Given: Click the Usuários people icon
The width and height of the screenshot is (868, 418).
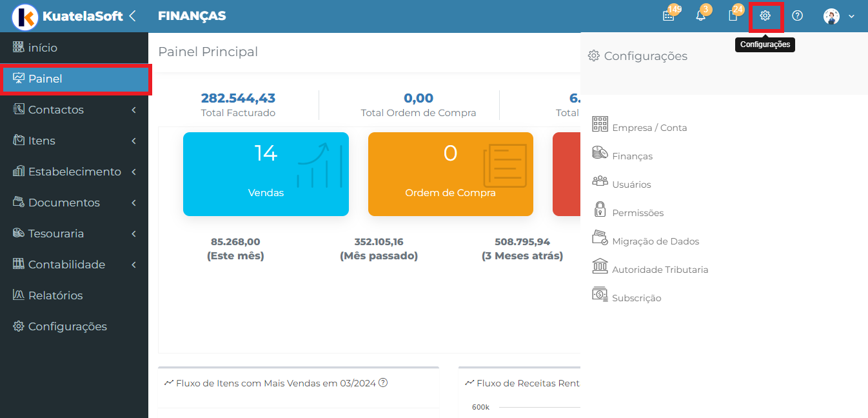Looking at the screenshot, I should click(600, 181).
